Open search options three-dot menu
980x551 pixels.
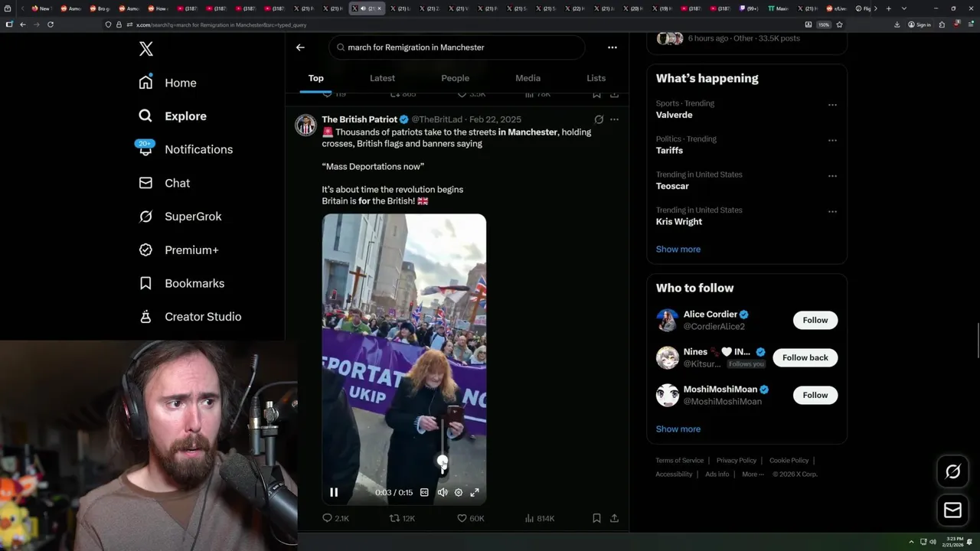point(612,47)
